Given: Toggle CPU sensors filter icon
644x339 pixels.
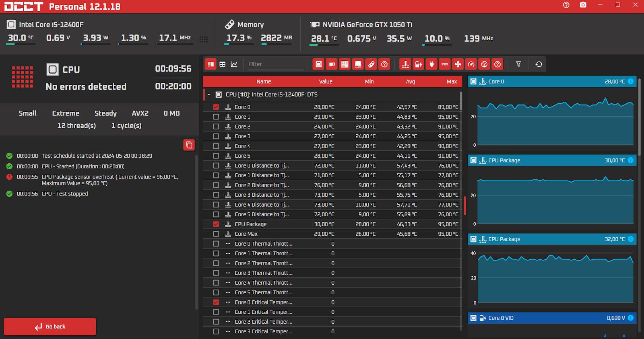Looking at the screenshot, I should click(x=318, y=64).
